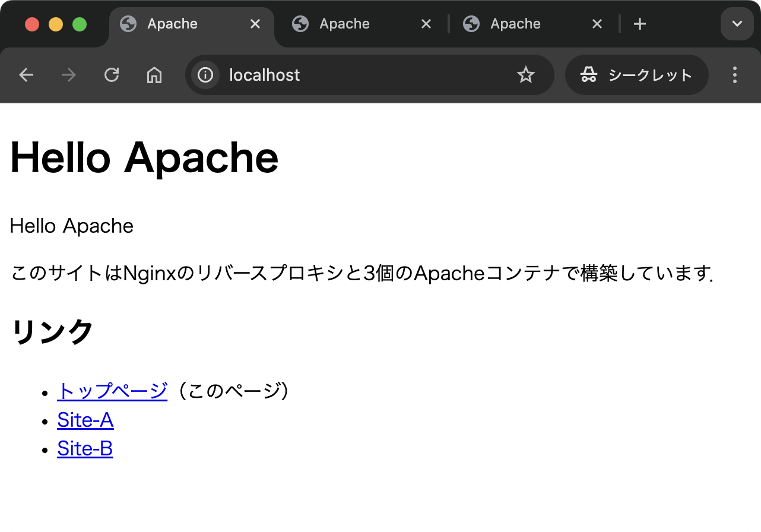Open the three-dot Chrome menu
The width and height of the screenshot is (761, 532).
click(735, 75)
